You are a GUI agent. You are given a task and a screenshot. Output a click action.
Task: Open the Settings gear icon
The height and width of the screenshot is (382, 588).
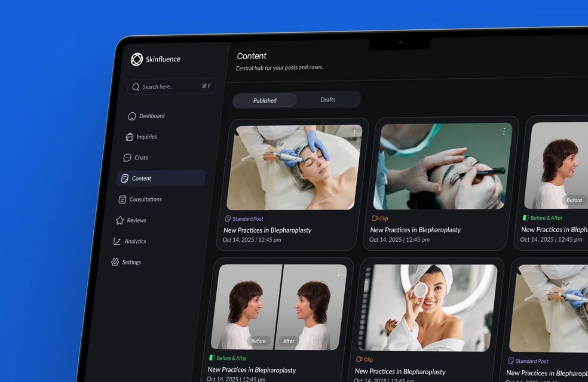point(115,262)
